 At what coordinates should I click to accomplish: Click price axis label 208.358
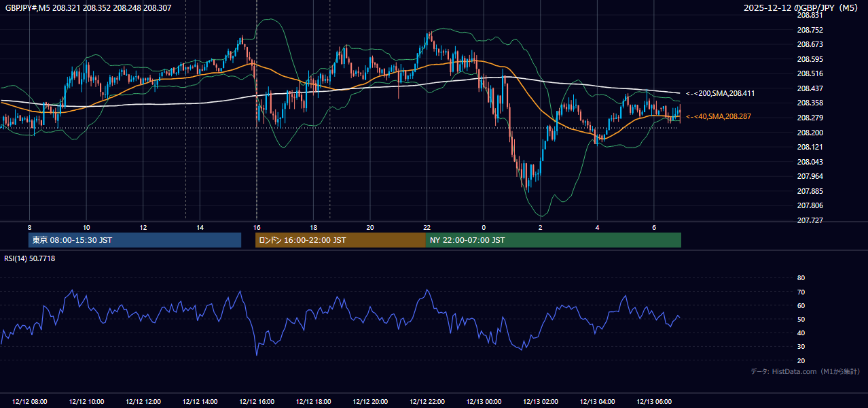(810, 103)
